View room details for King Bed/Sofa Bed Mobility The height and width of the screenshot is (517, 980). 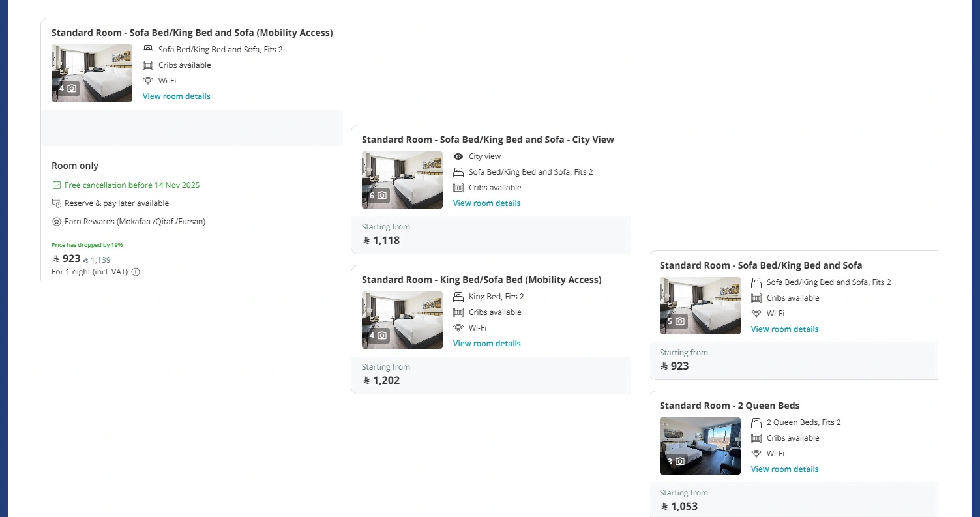[x=486, y=344]
